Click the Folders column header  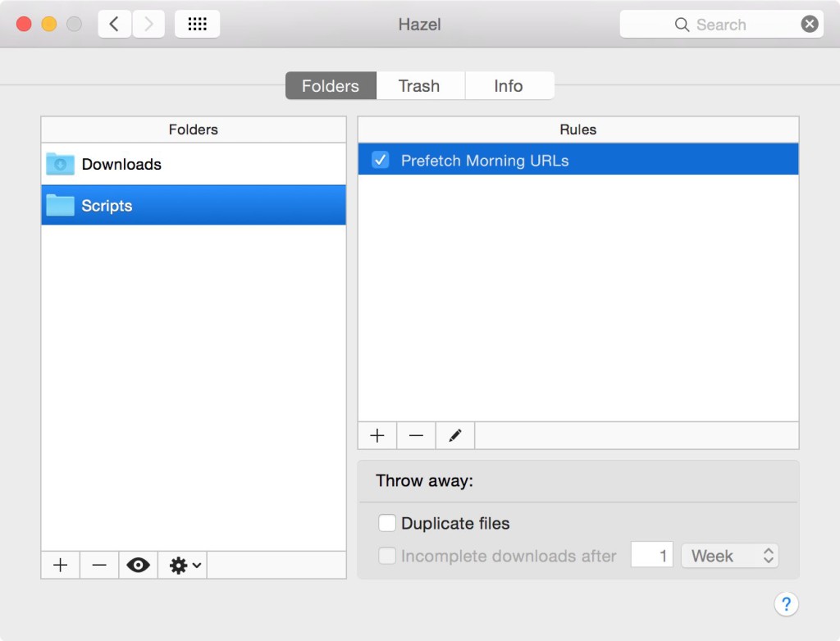(x=194, y=130)
